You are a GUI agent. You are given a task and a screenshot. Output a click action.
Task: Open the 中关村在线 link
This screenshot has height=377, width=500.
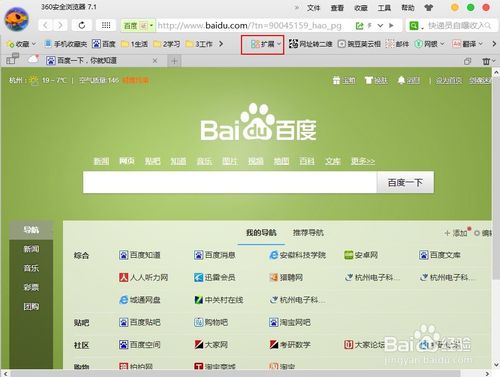click(x=219, y=300)
